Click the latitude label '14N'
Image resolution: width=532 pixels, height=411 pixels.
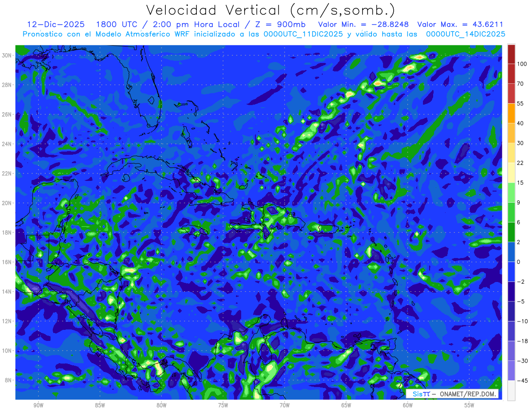[x=8, y=292]
